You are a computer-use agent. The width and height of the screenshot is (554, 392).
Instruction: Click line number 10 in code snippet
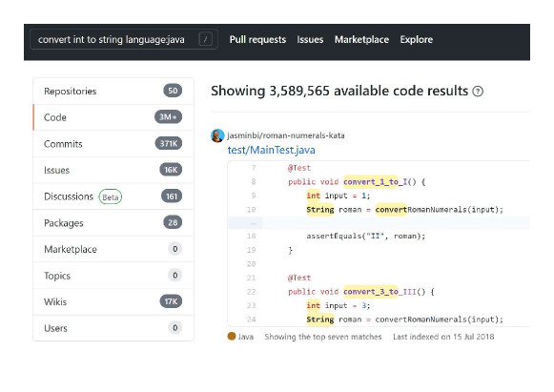click(251, 210)
